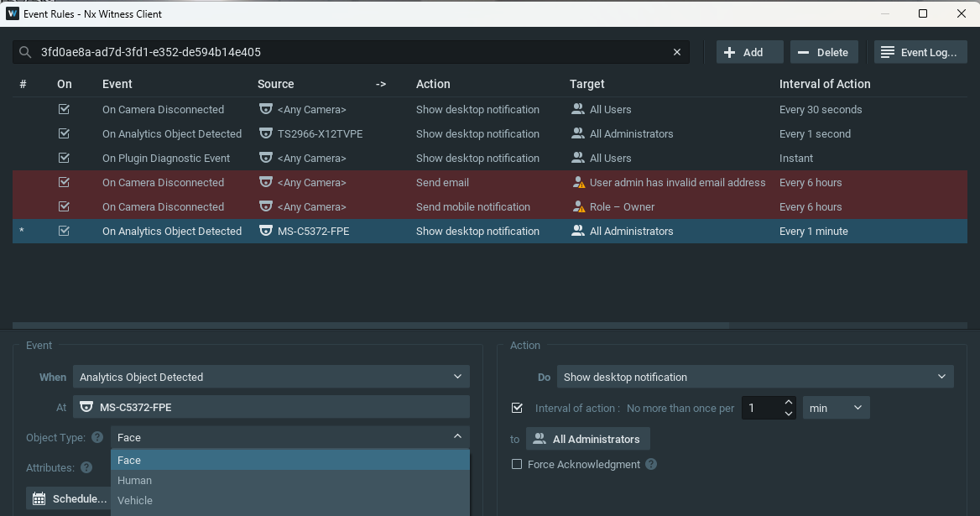
Task: Click camera icon in Plugin Diagnostic Event row
Action: coord(266,158)
